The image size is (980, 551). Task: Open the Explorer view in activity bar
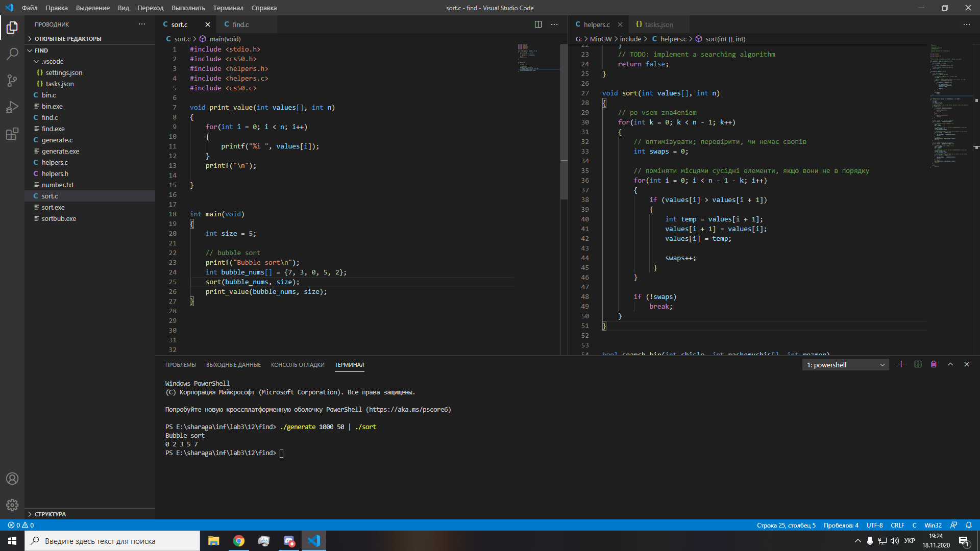pos(12,28)
